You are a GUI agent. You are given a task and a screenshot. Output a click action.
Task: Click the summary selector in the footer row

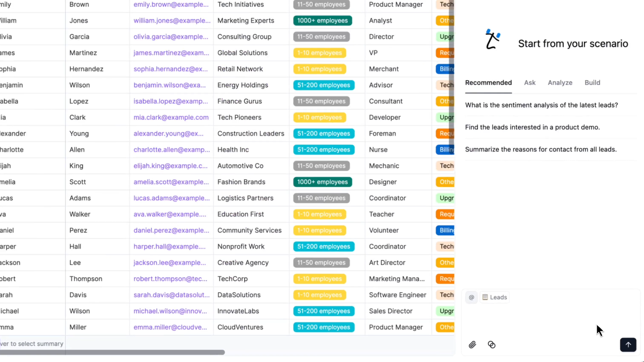pyautogui.click(x=32, y=344)
